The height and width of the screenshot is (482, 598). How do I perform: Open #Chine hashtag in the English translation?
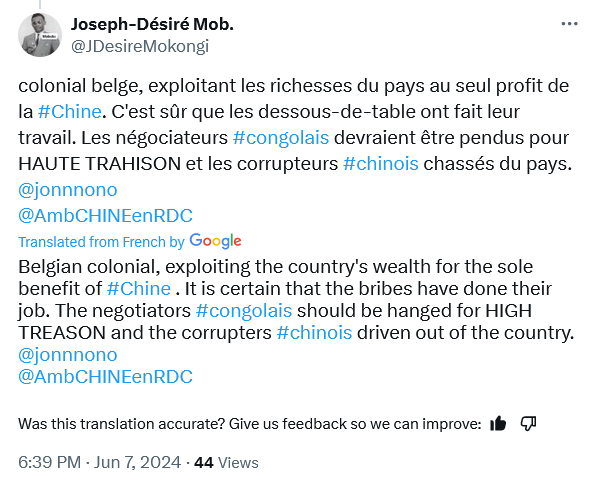pyautogui.click(x=139, y=289)
